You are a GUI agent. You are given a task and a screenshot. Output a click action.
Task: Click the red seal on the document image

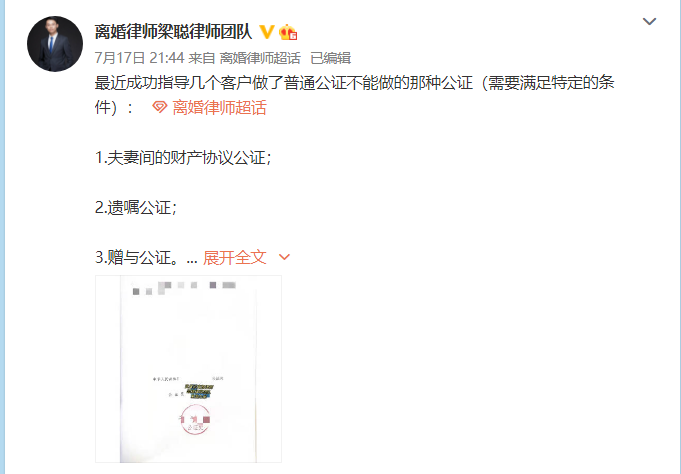coord(195,419)
